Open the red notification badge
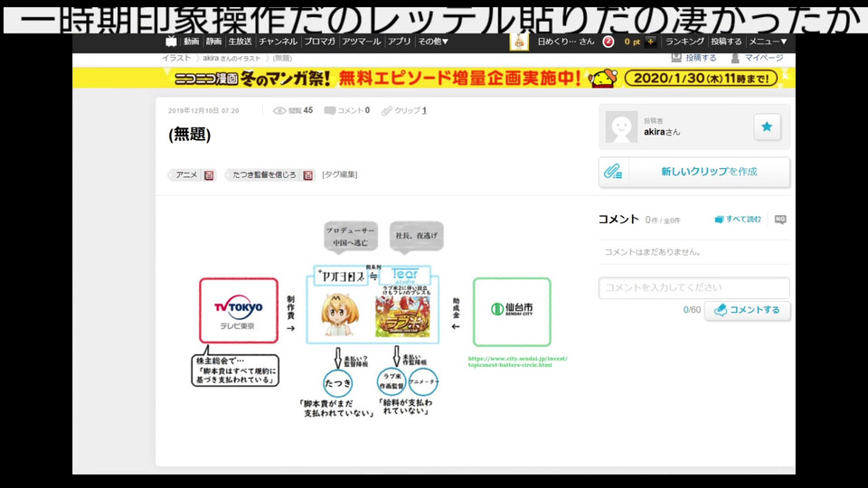The height and width of the screenshot is (488, 868). pos(608,42)
